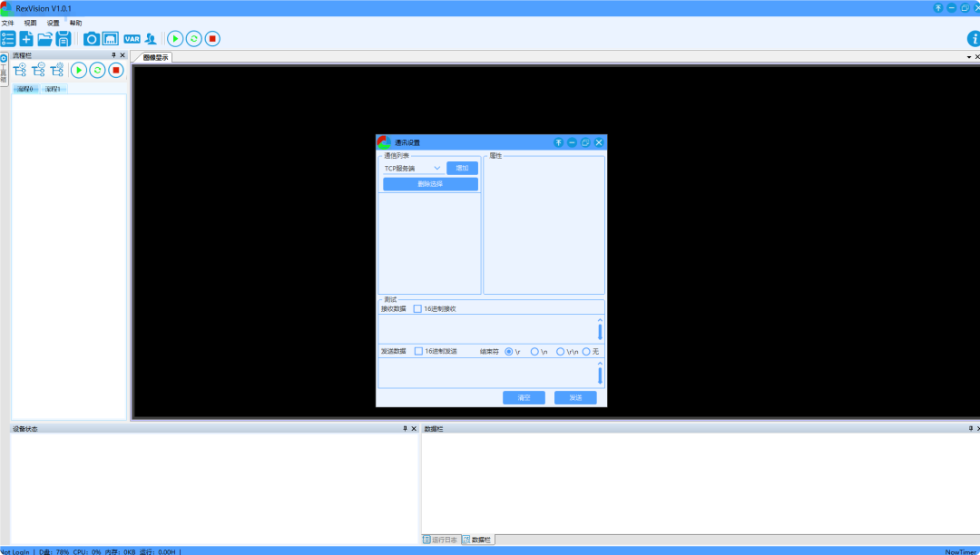Open global variables with VAR icon

(x=132, y=39)
